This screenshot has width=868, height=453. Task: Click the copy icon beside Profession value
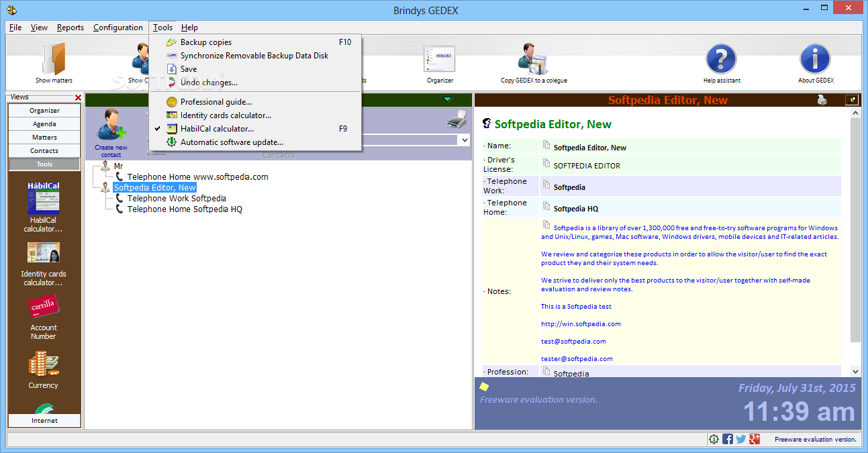pyautogui.click(x=546, y=371)
